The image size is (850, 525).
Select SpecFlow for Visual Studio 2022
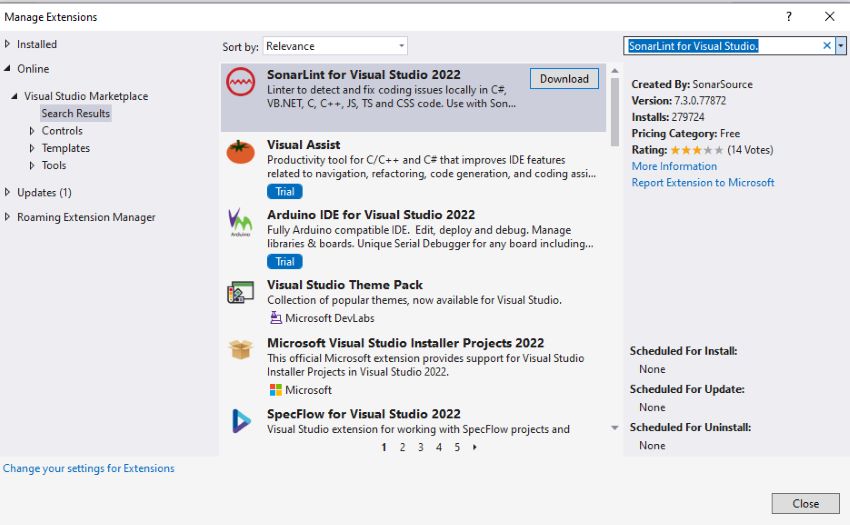[x=364, y=414]
